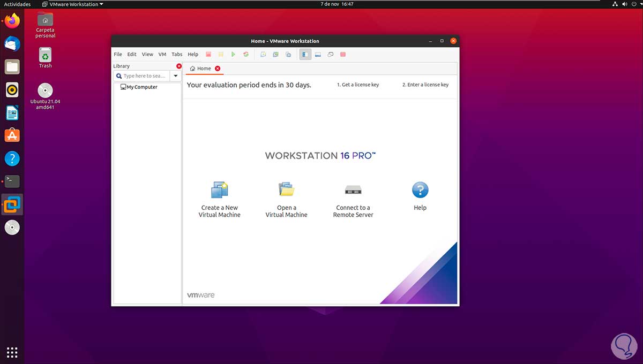This screenshot has width=643, height=364.
Task: Click the red power off toolbar icon
Action: (208, 55)
